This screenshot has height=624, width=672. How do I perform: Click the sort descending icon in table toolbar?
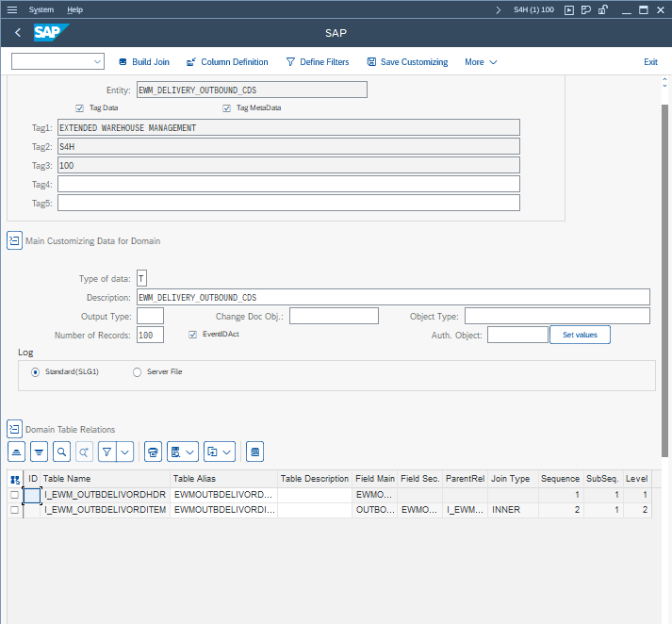(x=39, y=452)
